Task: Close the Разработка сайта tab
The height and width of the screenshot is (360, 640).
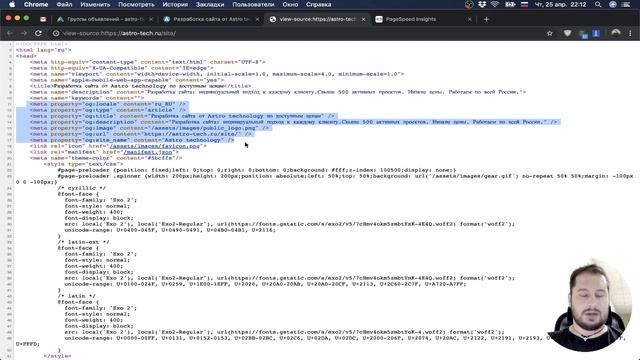Action: click(x=257, y=19)
